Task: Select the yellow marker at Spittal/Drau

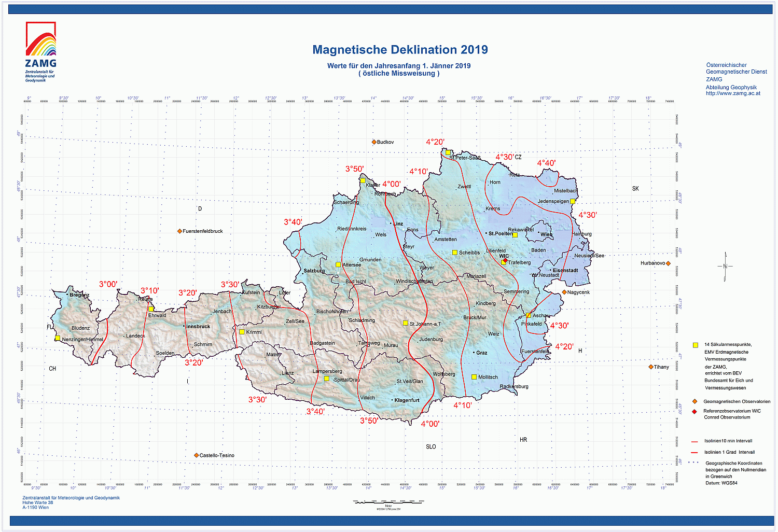Action: (327, 379)
